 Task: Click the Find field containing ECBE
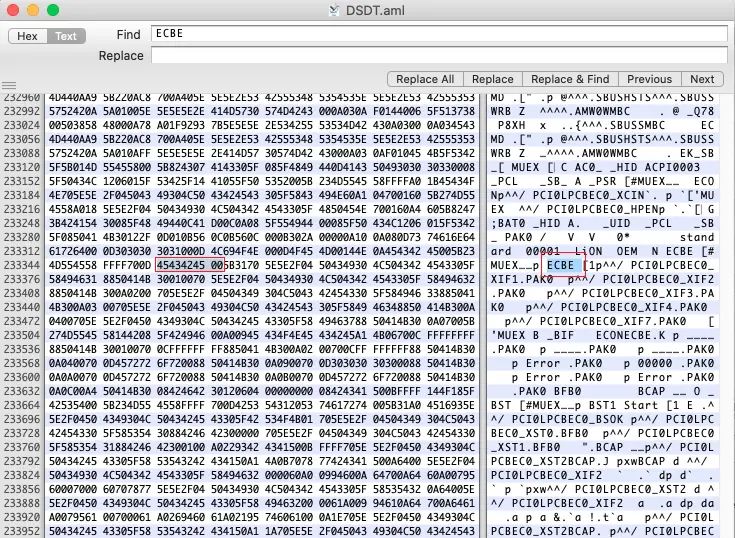tap(439, 33)
